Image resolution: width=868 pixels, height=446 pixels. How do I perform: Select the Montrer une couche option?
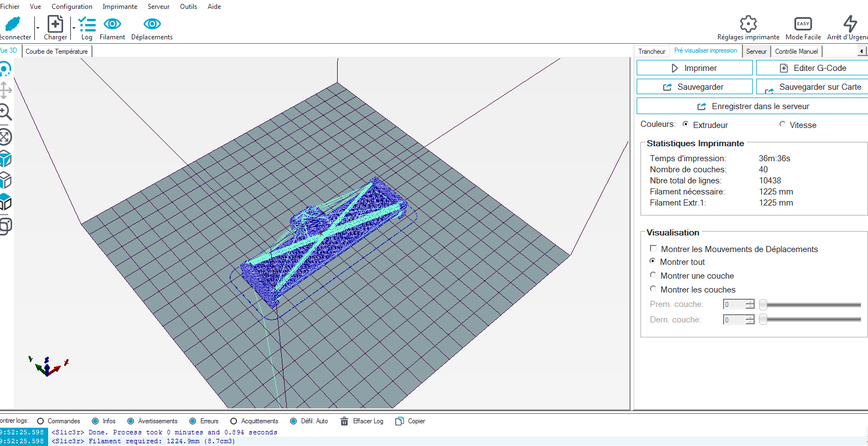click(653, 275)
